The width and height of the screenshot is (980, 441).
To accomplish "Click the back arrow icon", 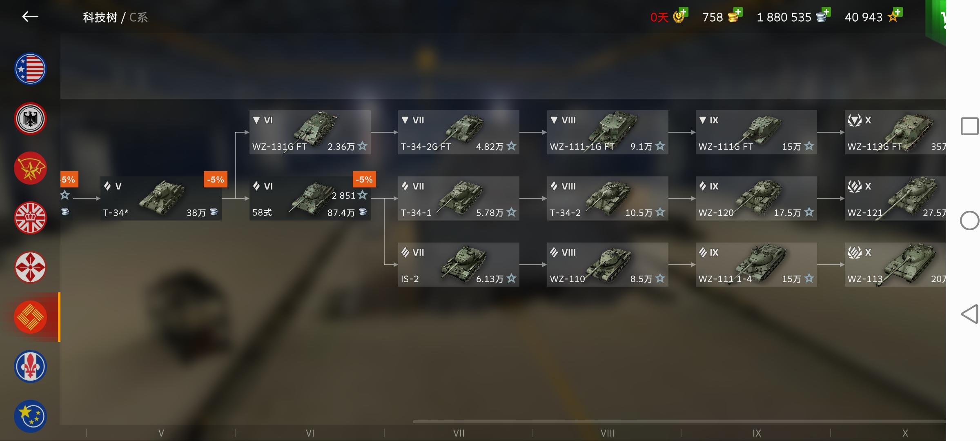I will (30, 17).
